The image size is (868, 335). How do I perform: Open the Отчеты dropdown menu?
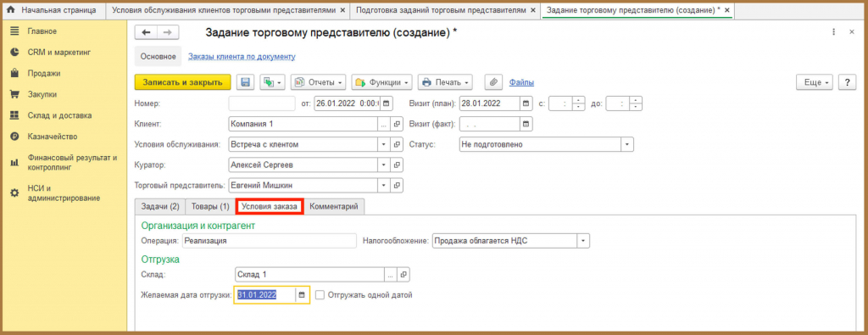click(319, 82)
